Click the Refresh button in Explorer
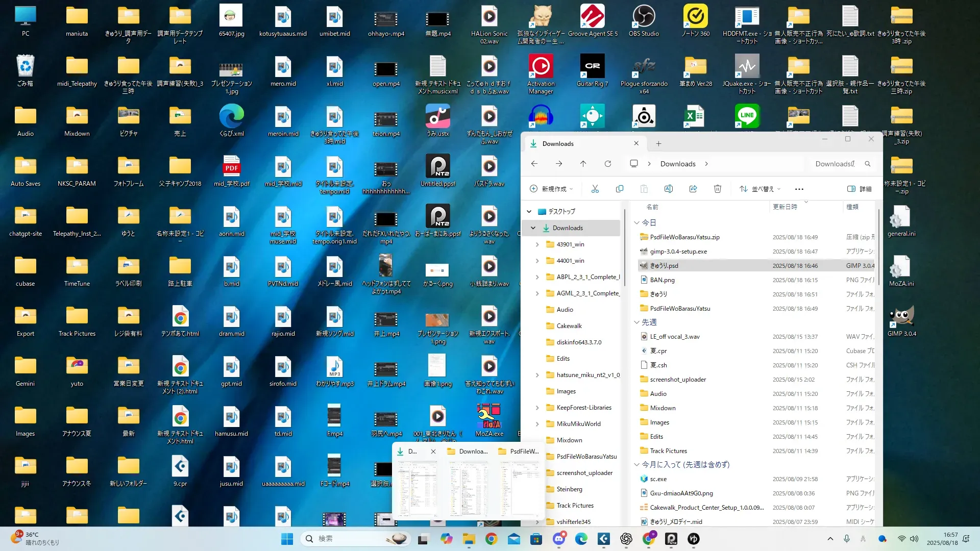 tap(608, 164)
